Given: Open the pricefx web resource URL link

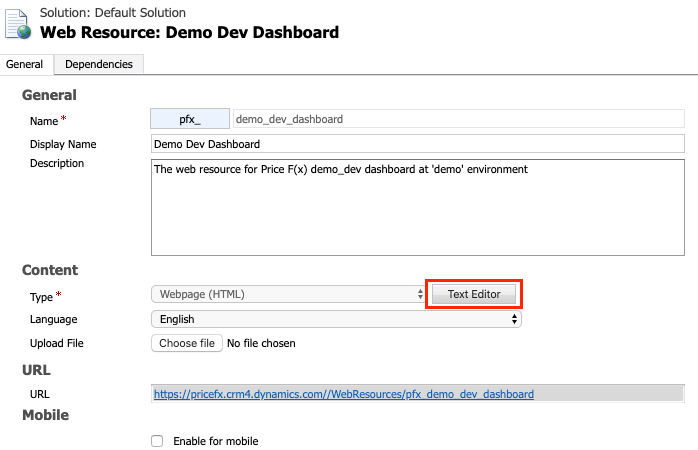Looking at the screenshot, I should click(343, 394).
